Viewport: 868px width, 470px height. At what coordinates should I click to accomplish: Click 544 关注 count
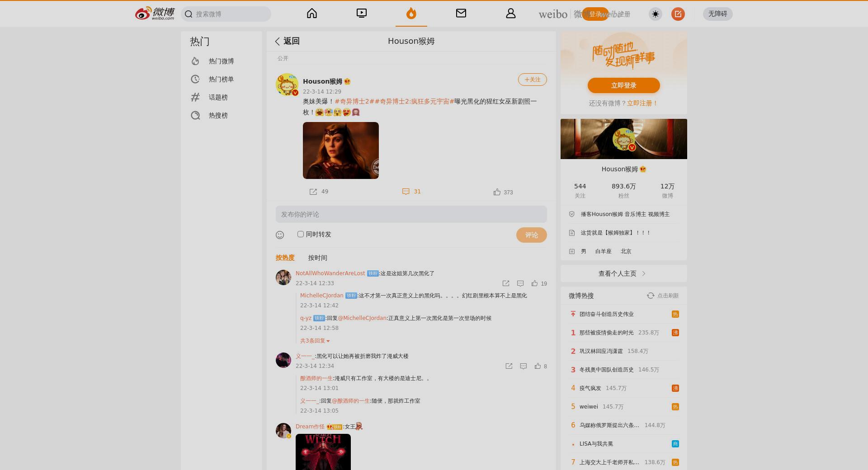[580, 191]
